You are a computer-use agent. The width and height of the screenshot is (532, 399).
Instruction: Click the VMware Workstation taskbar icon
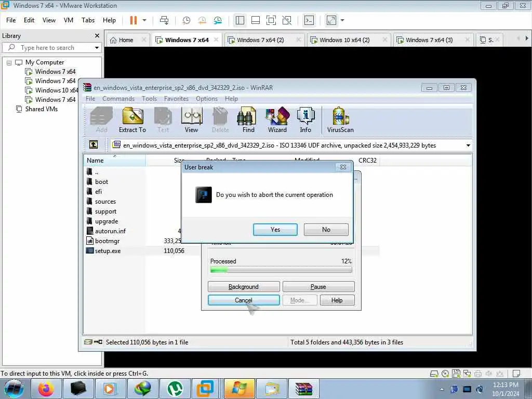pyautogui.click(x=205, y=389)
